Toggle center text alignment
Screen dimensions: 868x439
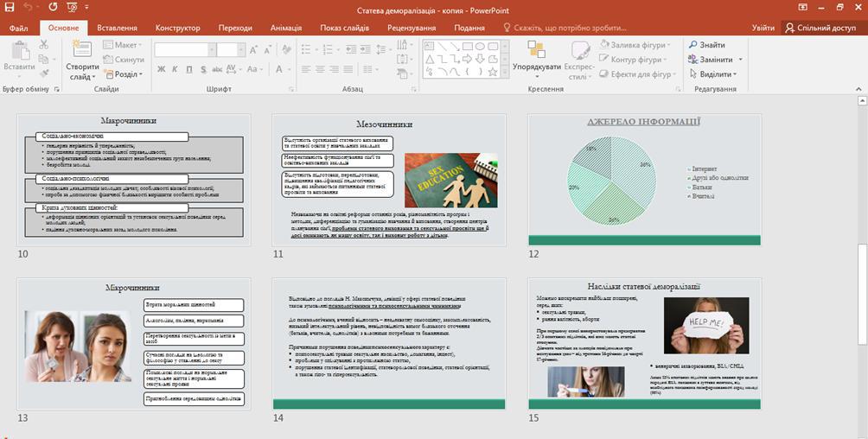click(319, 69)
